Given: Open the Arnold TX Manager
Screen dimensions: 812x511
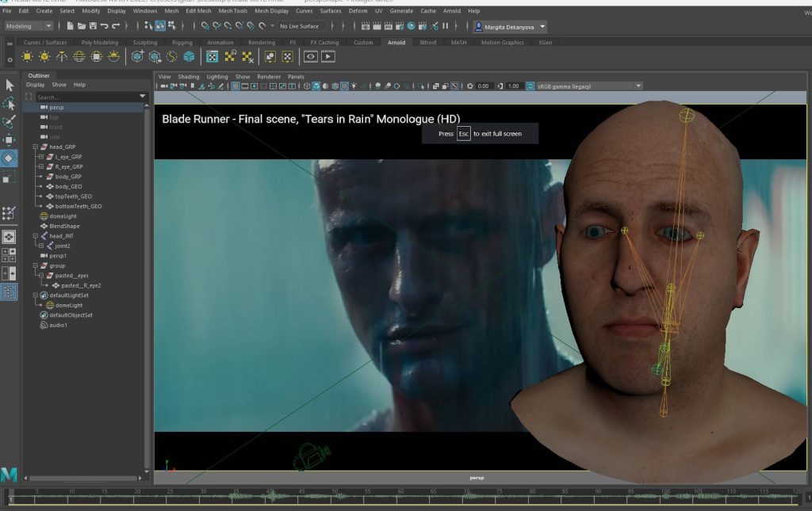Looking at the screenshot, I should pyautogui.click(x=212, y=57).
